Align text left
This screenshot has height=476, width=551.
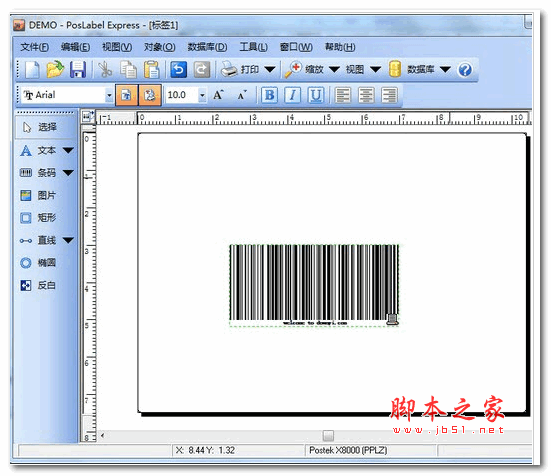pyautogui.click(x=343, y=95)
